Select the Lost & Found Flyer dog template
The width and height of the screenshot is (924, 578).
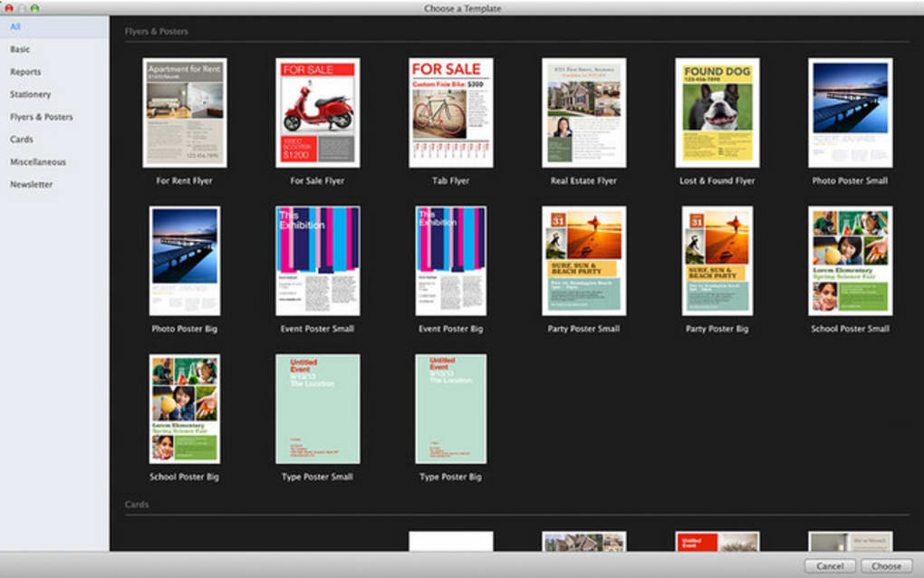(x=717, y=112)
